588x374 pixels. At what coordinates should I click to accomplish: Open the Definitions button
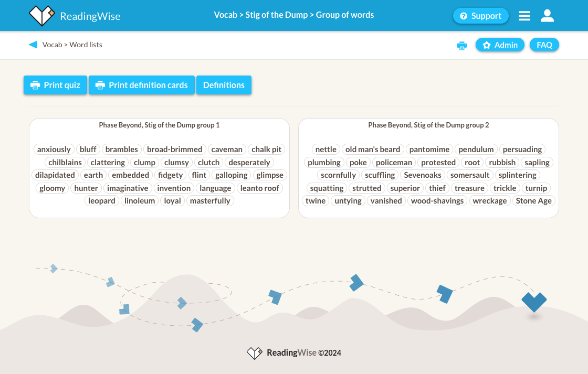(224, 85)
